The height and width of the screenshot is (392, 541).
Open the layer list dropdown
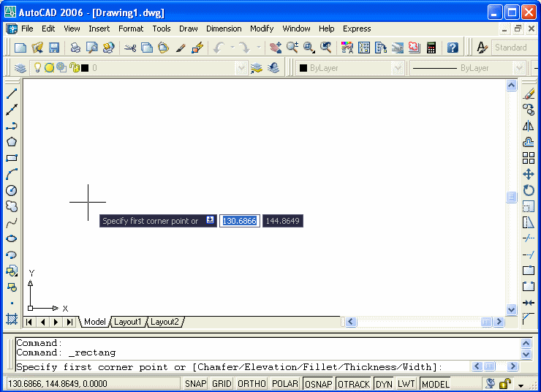(x=241, y=68)
